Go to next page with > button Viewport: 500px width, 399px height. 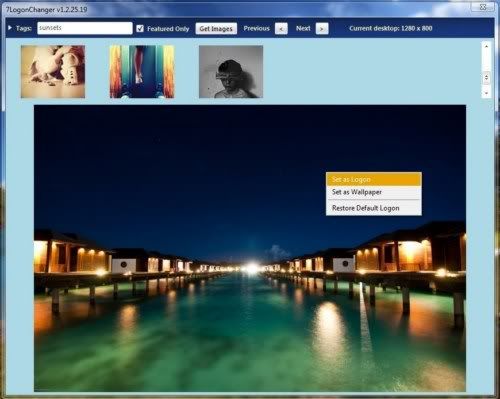pos(322,29)
